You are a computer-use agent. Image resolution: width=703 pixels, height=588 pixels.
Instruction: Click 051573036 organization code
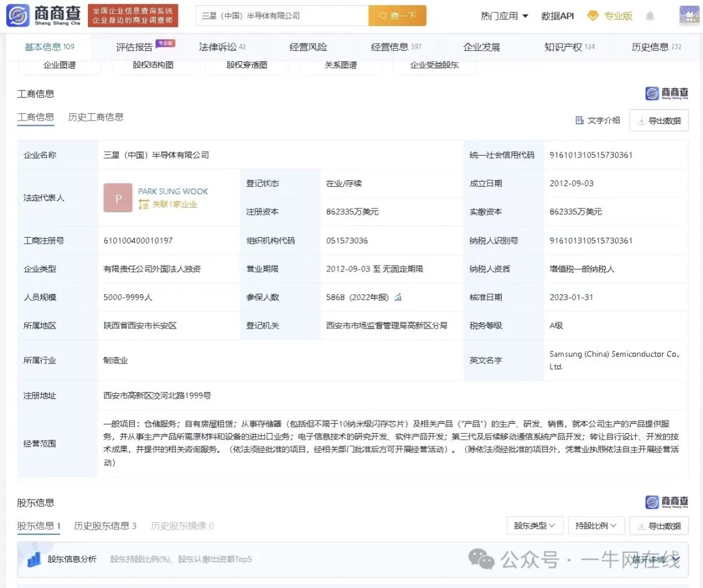click(x=346, y=240)
